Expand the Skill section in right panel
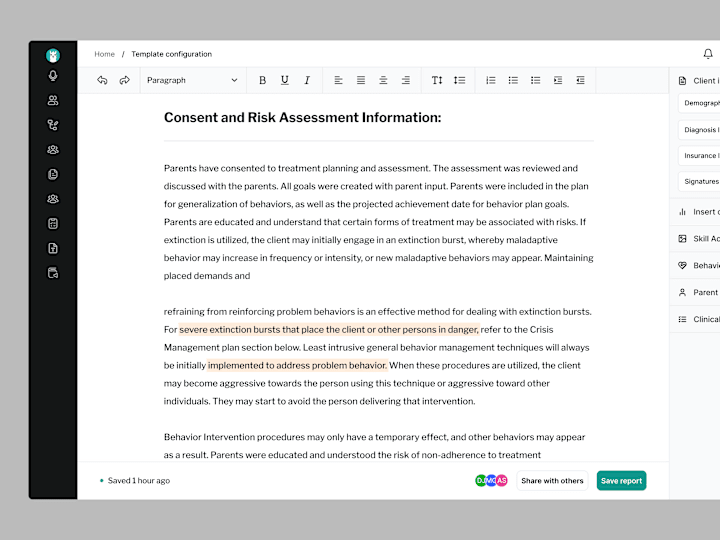The image size is (720, 540). [x=695, y=239]
